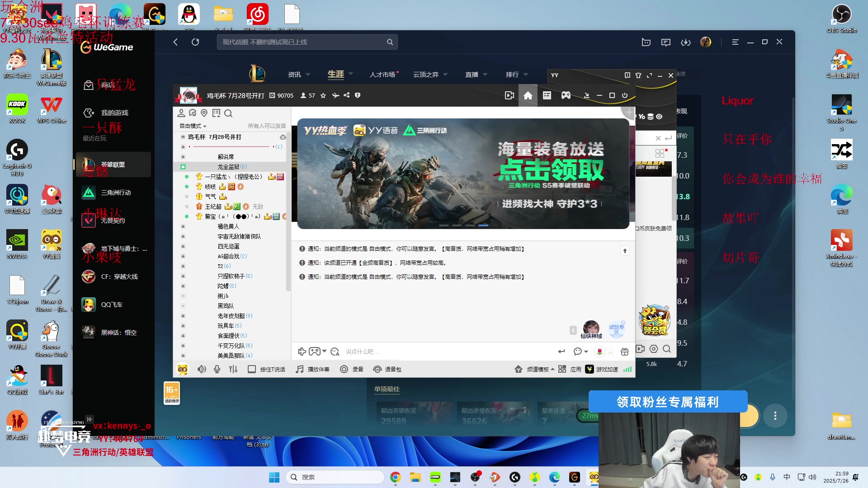This screenshot has width=868, height=488.
Task: Open YY channel home page icon
Action: tap(528, 95)
